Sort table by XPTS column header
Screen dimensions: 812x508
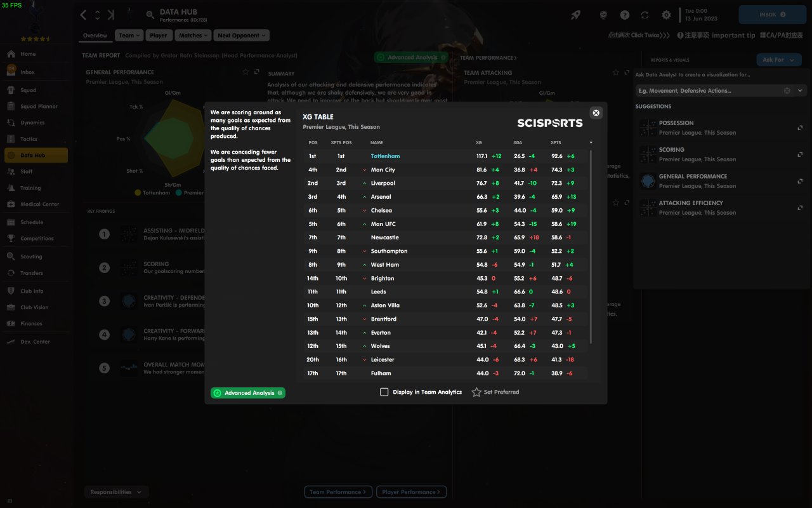[556, 142]
